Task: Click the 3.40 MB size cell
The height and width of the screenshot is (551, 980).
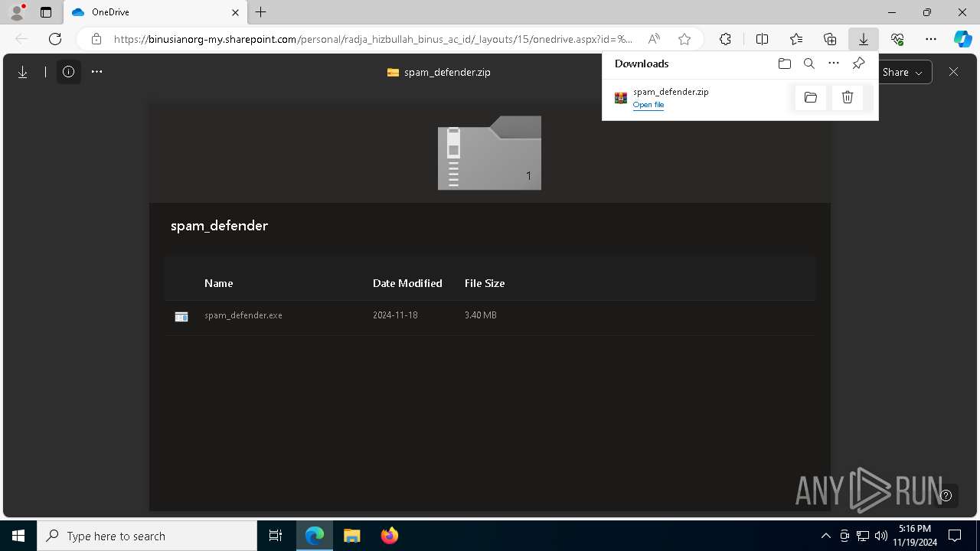Action: point(481,315)
